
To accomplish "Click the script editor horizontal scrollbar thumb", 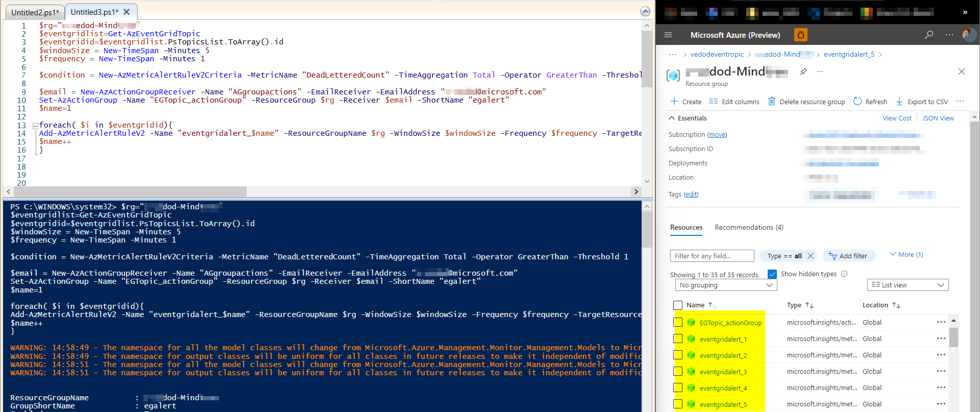I will [x=130, y=191].
